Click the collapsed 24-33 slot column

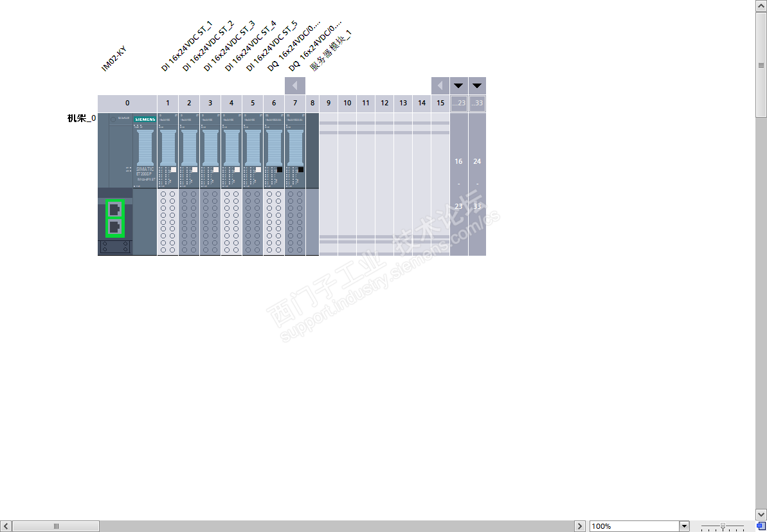click(478, 184)
